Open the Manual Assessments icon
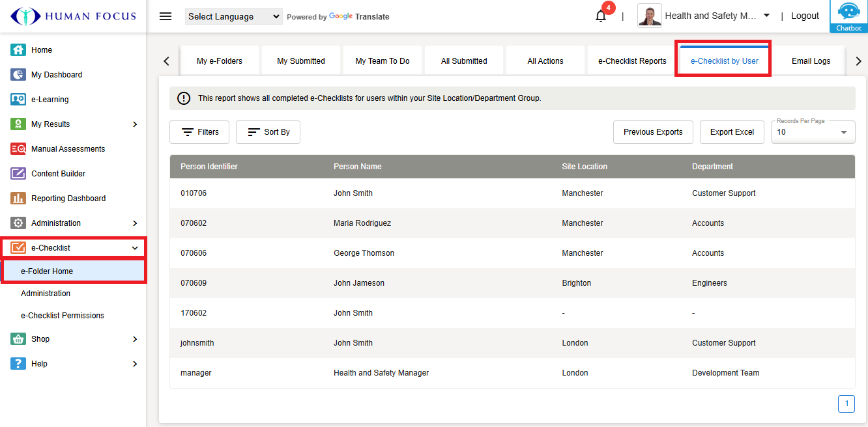The width and height of the screenshot is (868, 427). tap(18, 149)
